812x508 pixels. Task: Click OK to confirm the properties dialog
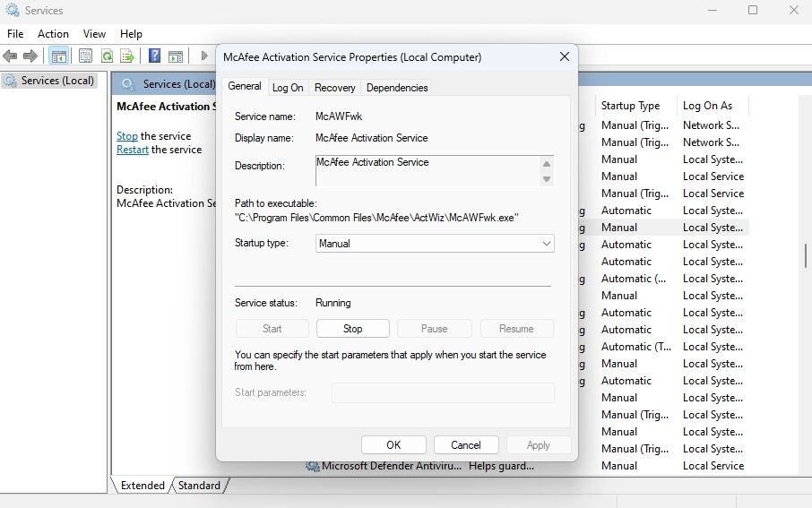(x=393, y=444)
